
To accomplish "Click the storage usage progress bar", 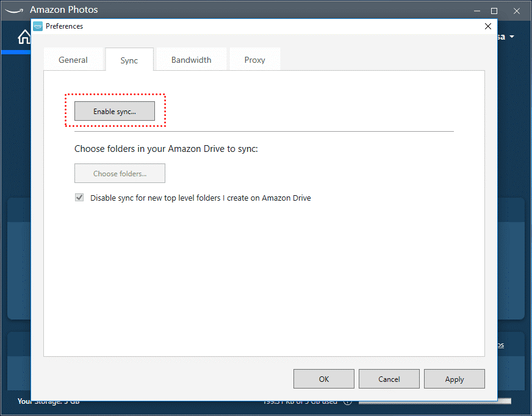I will 434,401.
